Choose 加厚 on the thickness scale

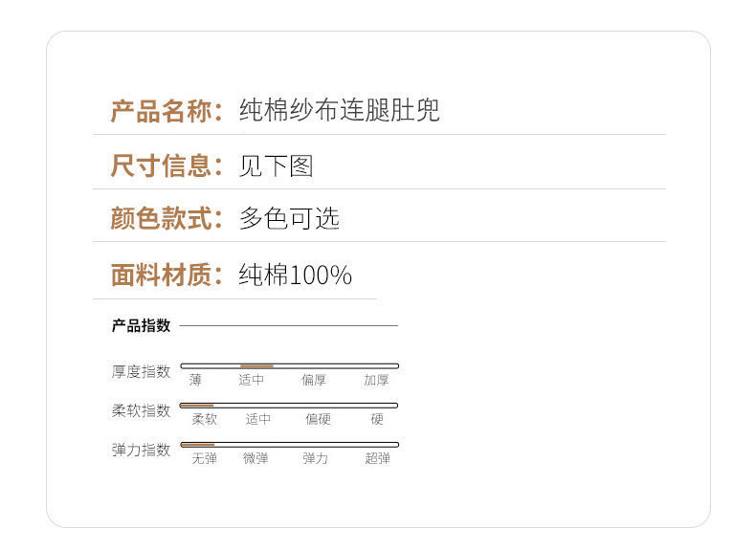pos(376,380)
